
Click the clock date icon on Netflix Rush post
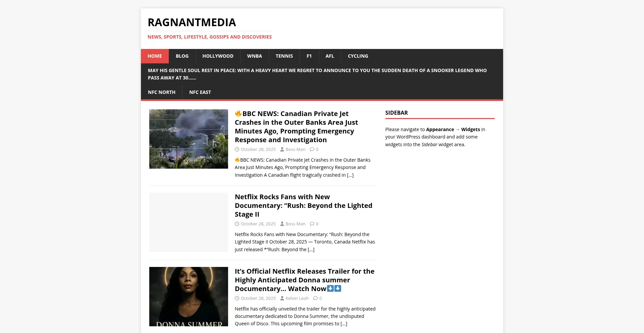(237, 224)
